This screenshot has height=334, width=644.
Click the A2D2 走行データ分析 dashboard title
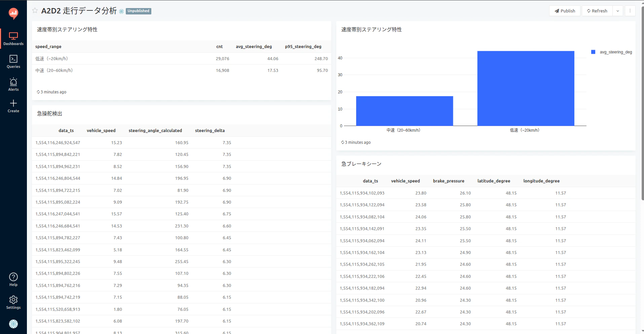coord(79,11)
